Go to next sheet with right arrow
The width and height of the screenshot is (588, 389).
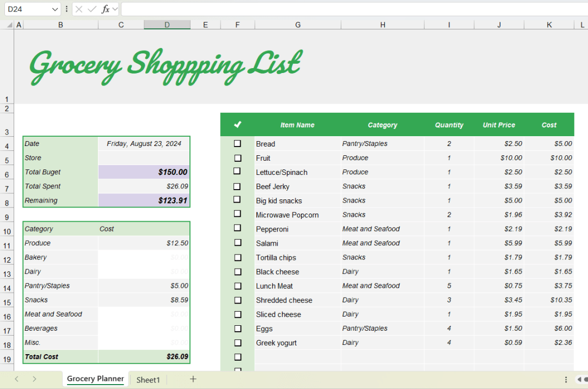pyautogui.click(x=34, y=379)
